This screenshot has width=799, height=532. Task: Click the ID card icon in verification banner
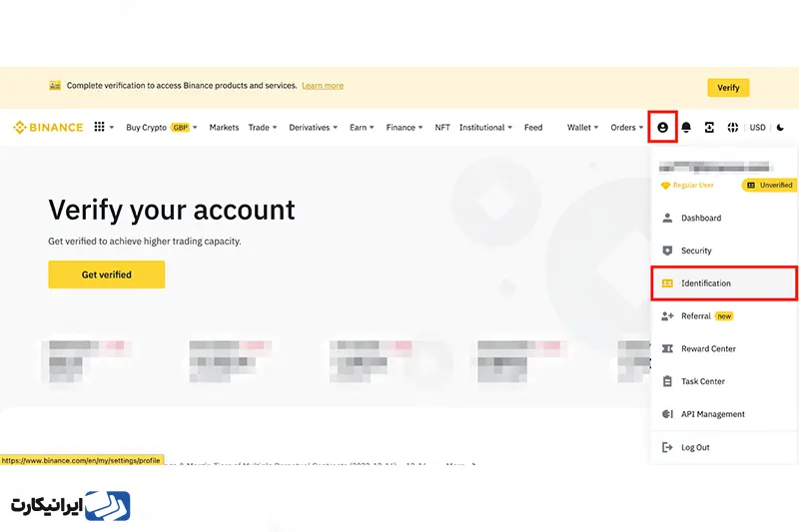click(55, 86)
